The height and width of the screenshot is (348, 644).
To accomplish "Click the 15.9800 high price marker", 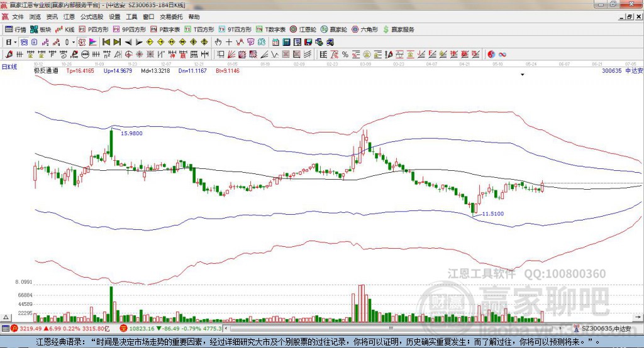I will (131, 133).
